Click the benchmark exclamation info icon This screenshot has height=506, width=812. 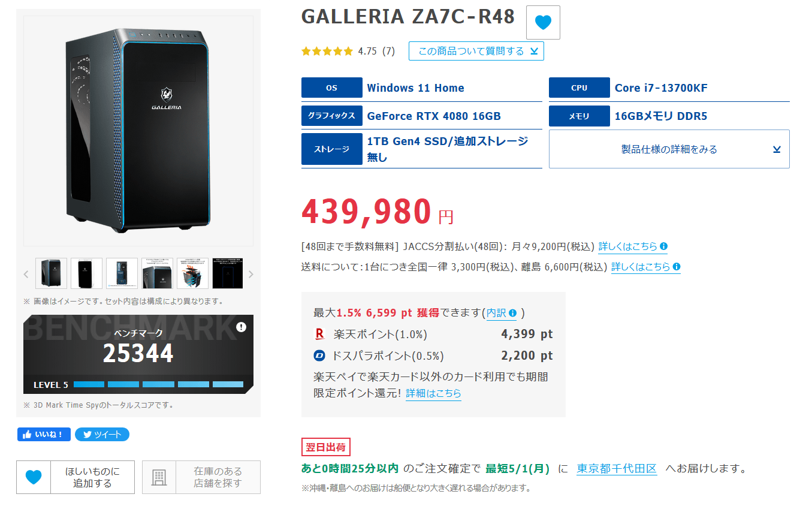click(241, 327)
